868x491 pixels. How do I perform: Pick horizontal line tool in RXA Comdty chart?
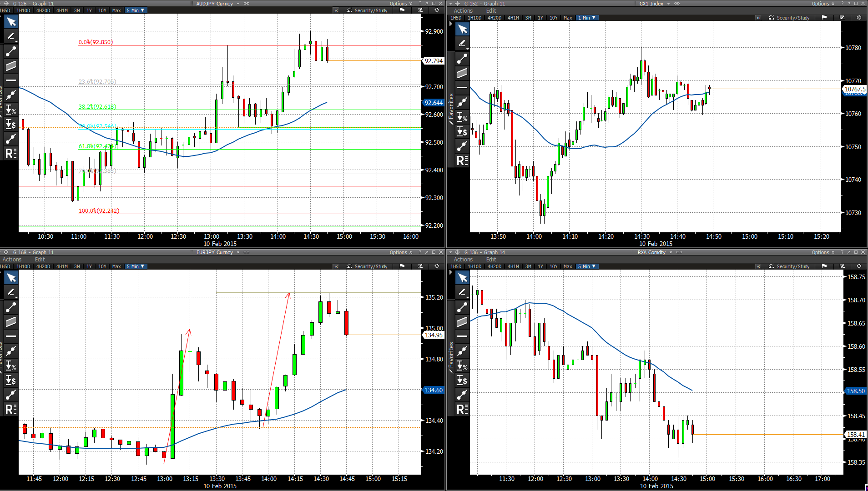[x=462, y=336]
